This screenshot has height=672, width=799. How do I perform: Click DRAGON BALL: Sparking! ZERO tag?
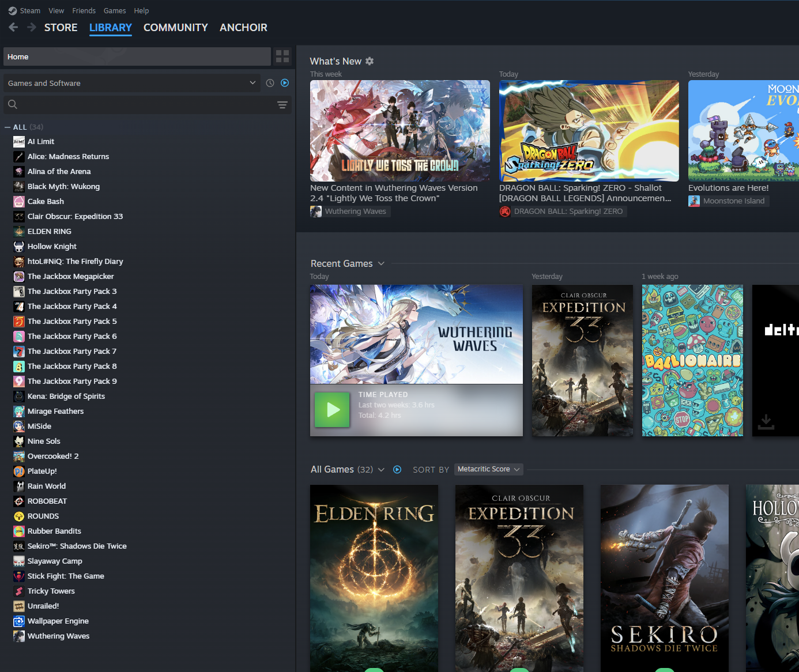[x=563, y=212]
